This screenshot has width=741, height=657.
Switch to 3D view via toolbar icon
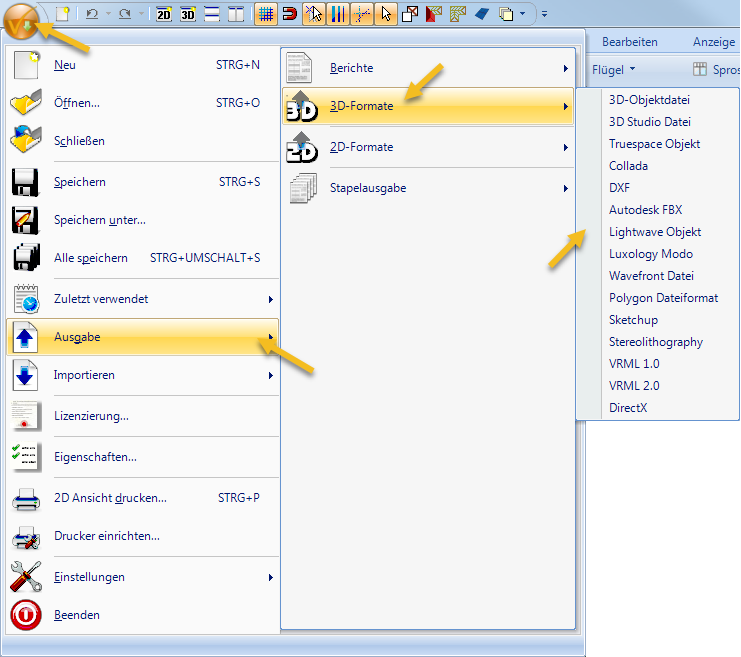point(187,14)
